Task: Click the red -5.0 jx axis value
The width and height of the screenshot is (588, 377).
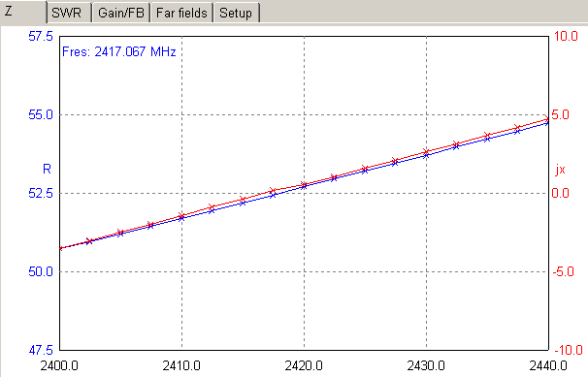Action: pos(563,271)
